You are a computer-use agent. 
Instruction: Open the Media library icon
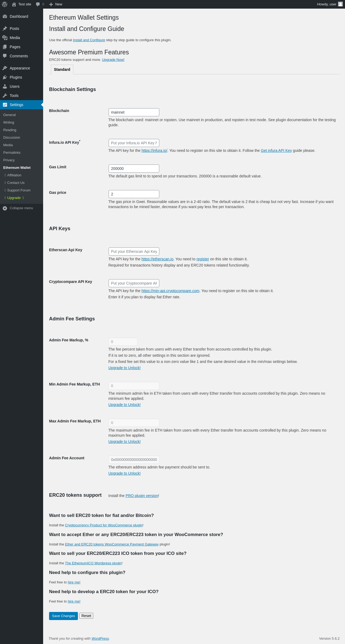5,38
